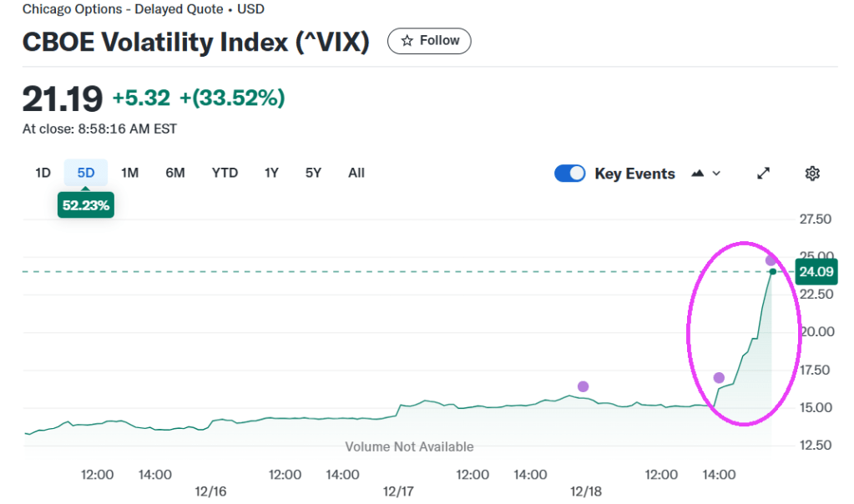
Task: Click the Follow star button
Action: point(429,41)
